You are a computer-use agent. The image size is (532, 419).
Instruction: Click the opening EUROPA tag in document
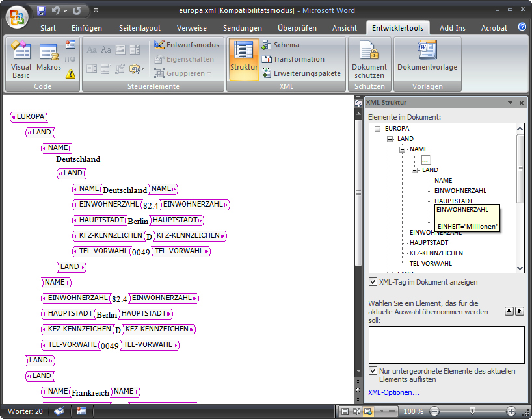click(x=29, y=117)
